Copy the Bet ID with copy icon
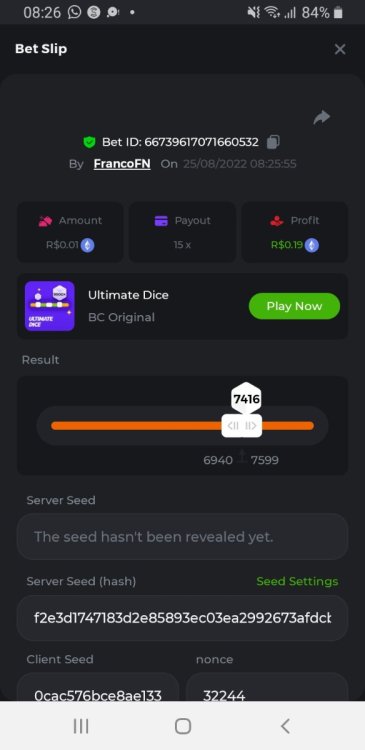365x750 pixels. click(x=273, y=142)
